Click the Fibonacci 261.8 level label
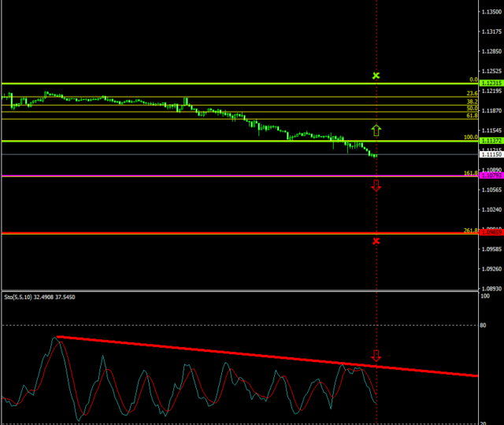The height and width of the screenshot is (425, 504). coord(470,231)
